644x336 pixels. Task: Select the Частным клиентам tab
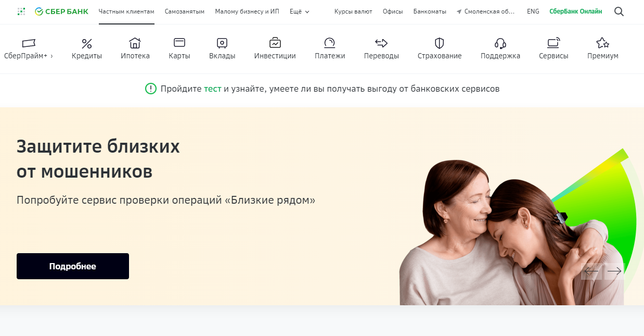[x=126, y=11]
